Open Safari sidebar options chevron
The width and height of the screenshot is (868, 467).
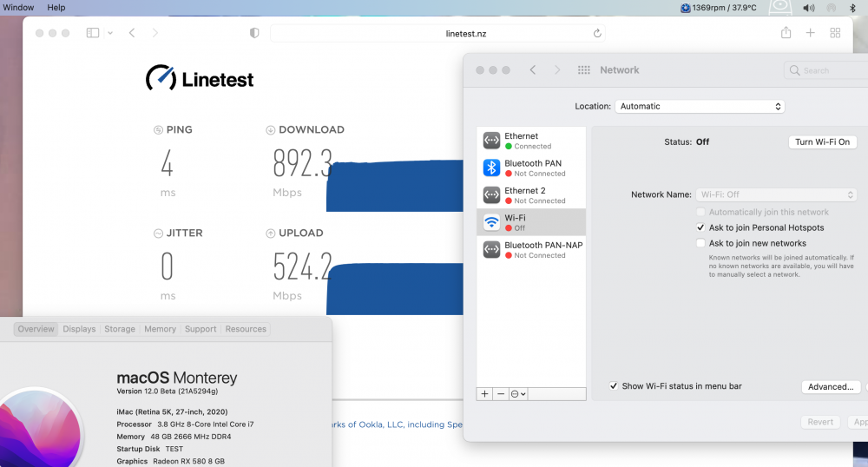(x=110, y=33)
